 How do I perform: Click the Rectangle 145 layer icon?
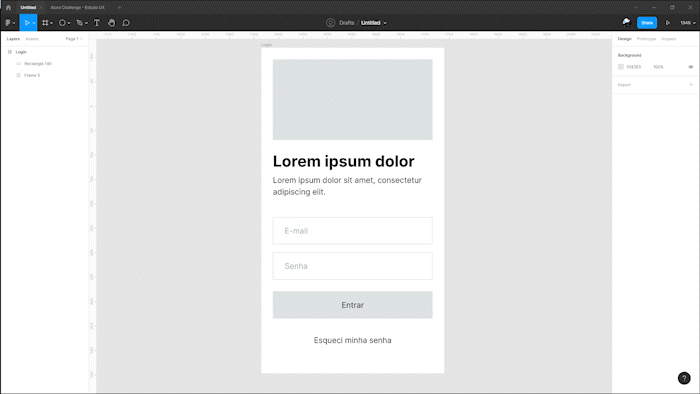(18, 64)
